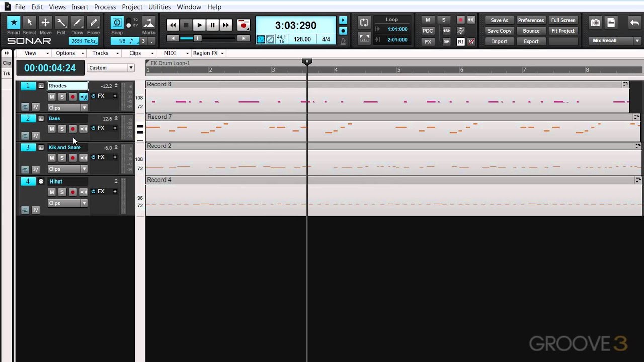Screen dimensions: 644x362
Task: Set loop points to selection icon
Action: 364,39
